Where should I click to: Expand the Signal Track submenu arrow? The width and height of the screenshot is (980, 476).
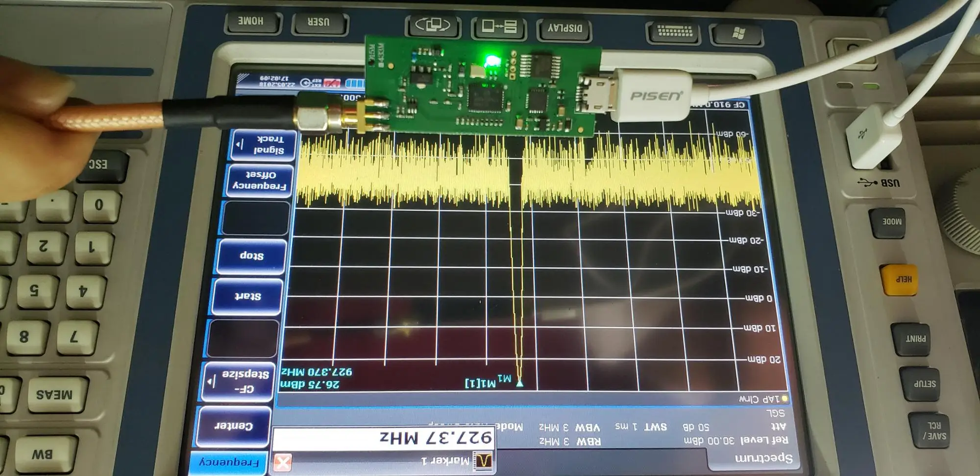pyautogui.click(x=240, y=143)
